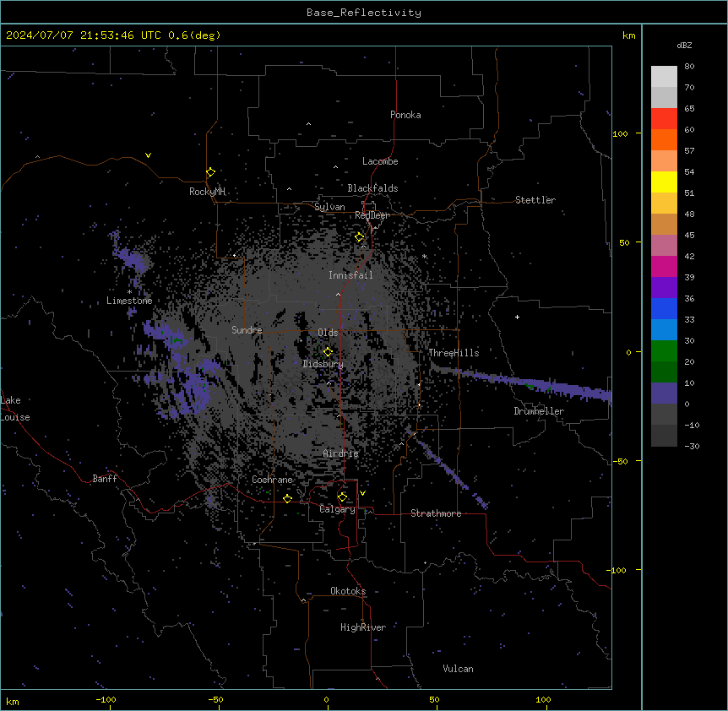Image resolution: width=728 pixels, height=711 pixels.
Task: Select the dark orange 57–60 dBZ legend swatch
Action: (x=664, y=139)
